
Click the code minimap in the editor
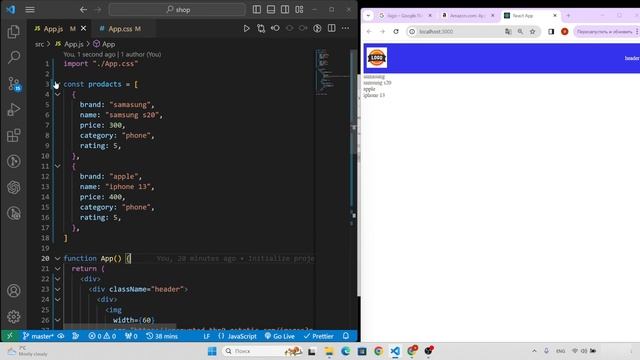click(x=332, y=72)
